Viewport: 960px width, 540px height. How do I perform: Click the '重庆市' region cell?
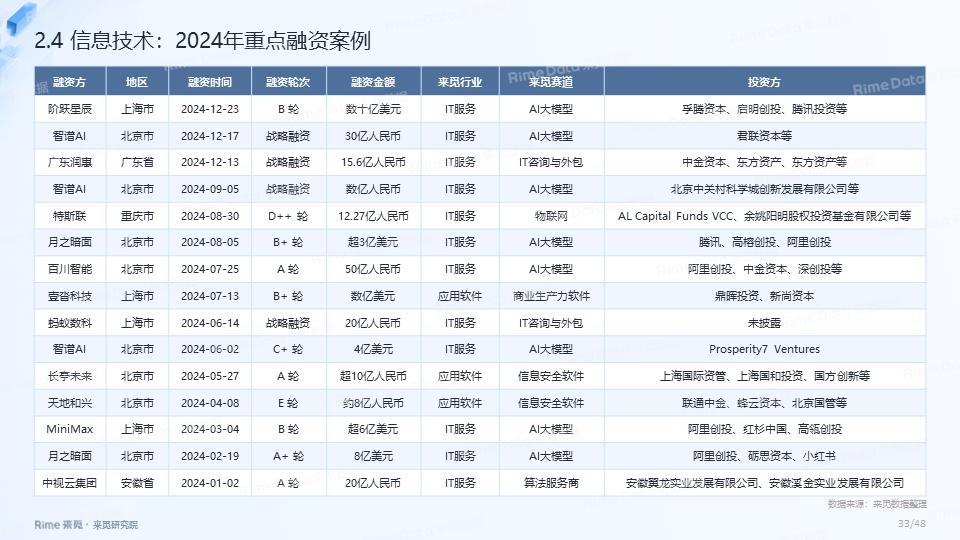point(137,216)
